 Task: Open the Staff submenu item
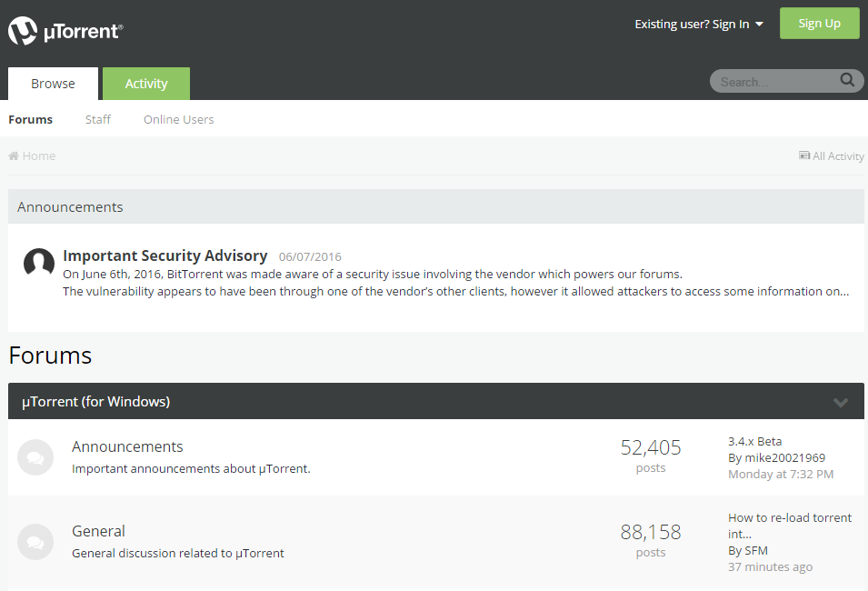(98, 120)
